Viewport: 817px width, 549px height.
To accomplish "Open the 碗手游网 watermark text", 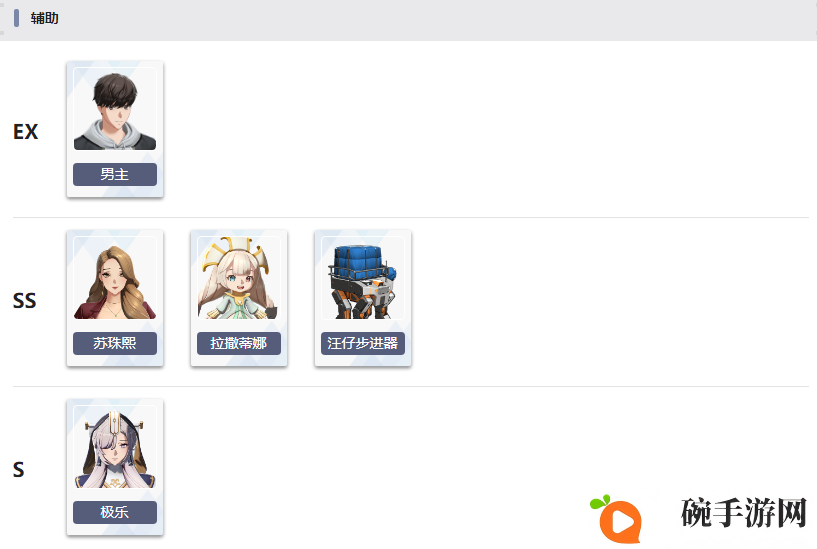I will [x=744, y=513].
